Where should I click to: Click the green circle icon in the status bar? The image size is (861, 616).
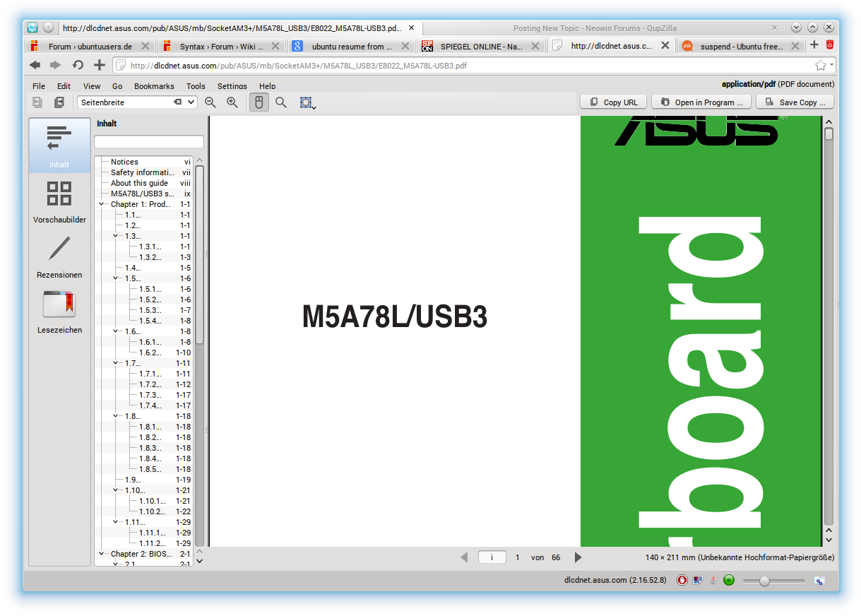pyautogui.click(x=729, y=580)
